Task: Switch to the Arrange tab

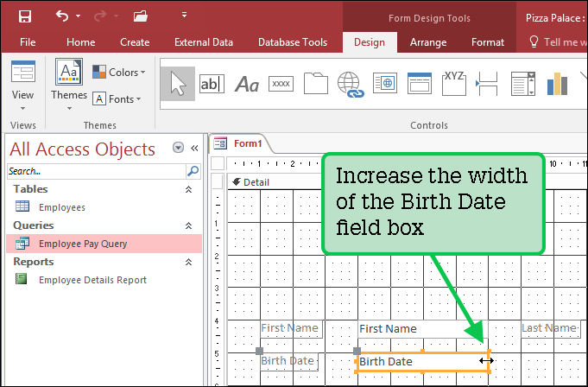Action: pos(428,42)
